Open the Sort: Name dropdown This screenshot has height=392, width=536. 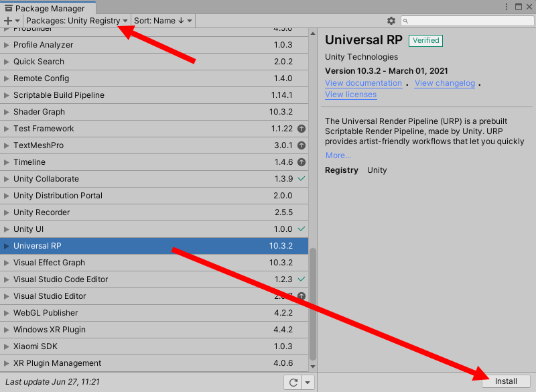pyautogui.click(x=163, y=21)
